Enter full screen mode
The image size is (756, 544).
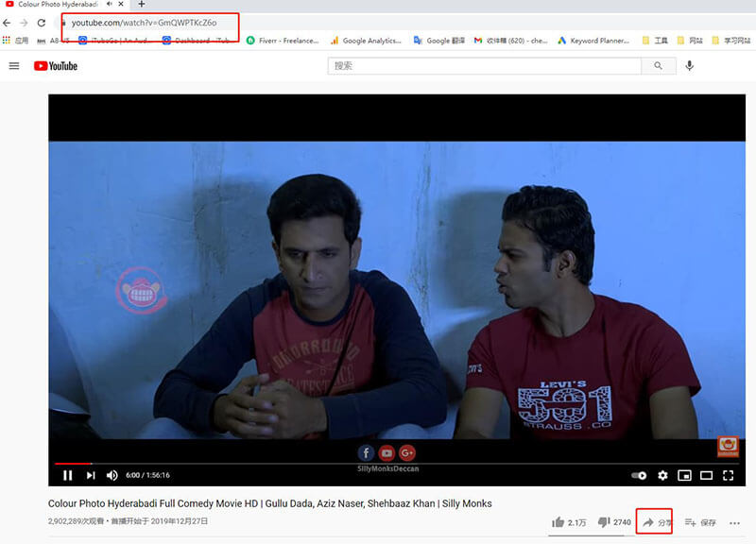[x=728, y=476]
